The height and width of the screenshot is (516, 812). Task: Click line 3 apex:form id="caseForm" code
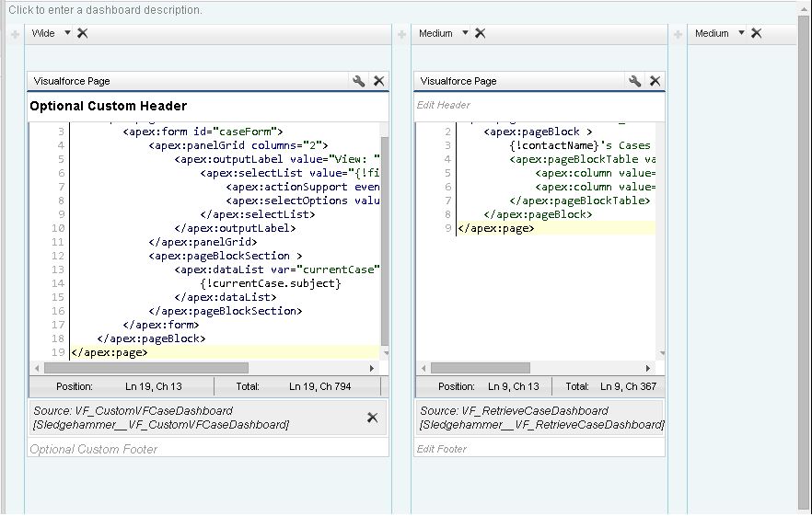(203, 132)
